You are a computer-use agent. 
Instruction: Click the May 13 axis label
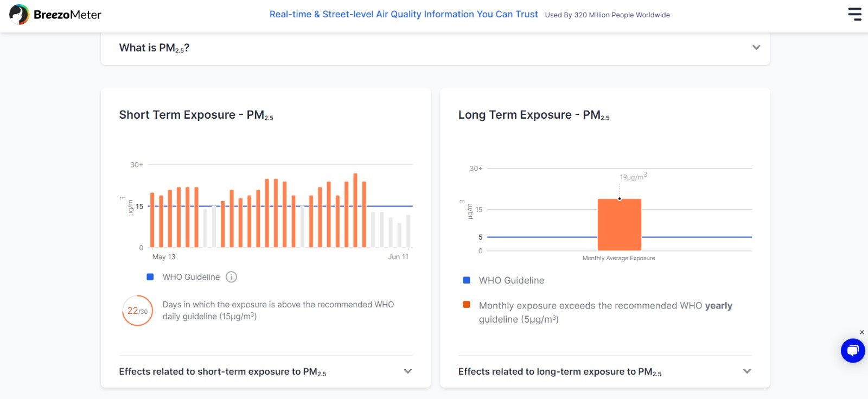[x=164, y=257]
